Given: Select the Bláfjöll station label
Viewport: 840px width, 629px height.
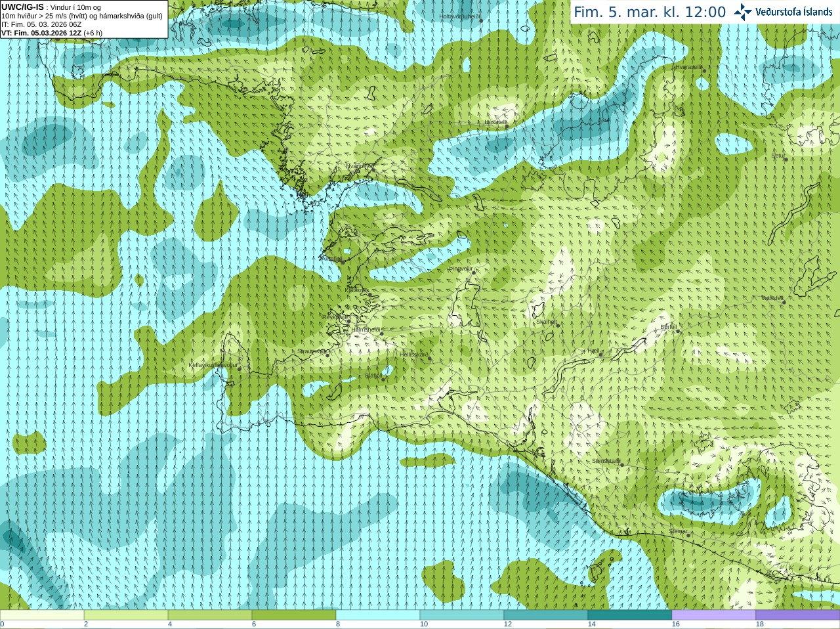Looking at the screenshot, I should point(373,376).
